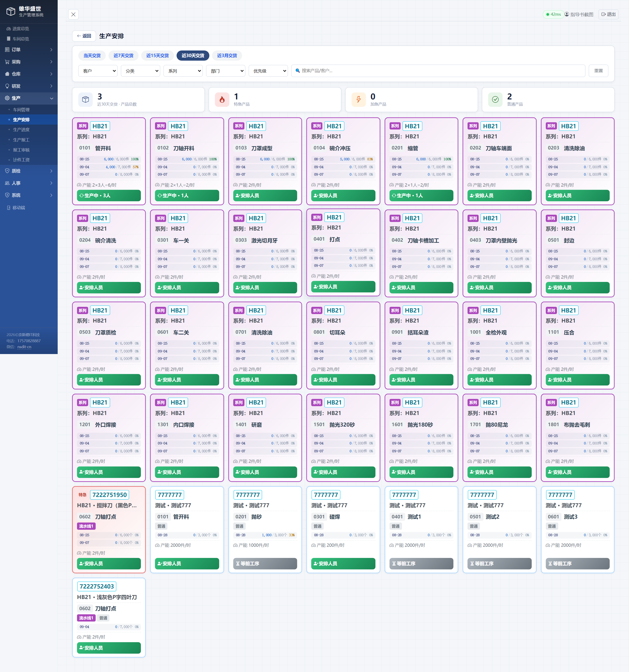This screenshot has height=672, width=629.
Task: Open 报工审核 submenu item
Action: click(x=29, y=150)
